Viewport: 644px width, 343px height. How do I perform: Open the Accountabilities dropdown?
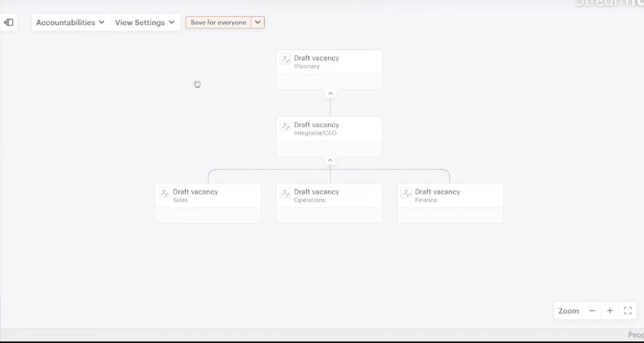[x=70, y=22]
